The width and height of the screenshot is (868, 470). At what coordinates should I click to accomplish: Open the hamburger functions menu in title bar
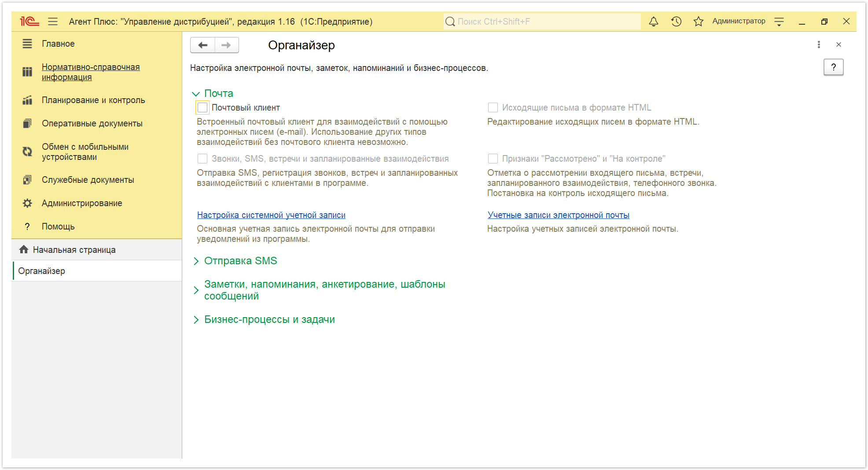tap(53, 21)
